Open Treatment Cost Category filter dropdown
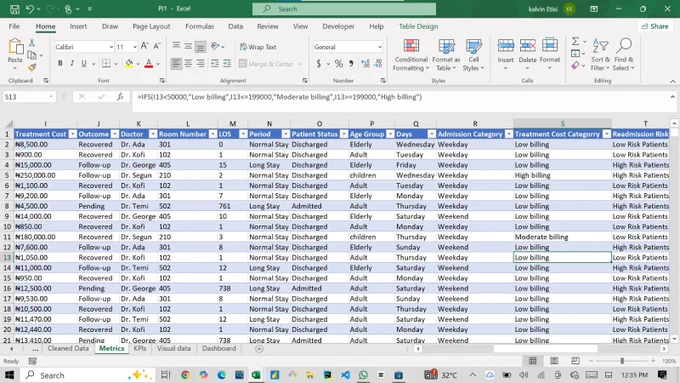The height and width of the screenshot is (383, 680). tap(606, 134)
